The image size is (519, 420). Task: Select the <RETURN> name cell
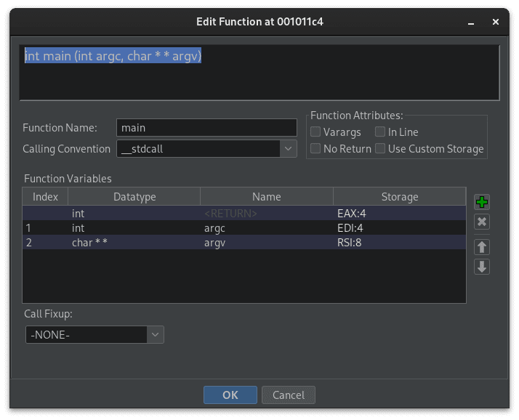click(x=267, y=213)
